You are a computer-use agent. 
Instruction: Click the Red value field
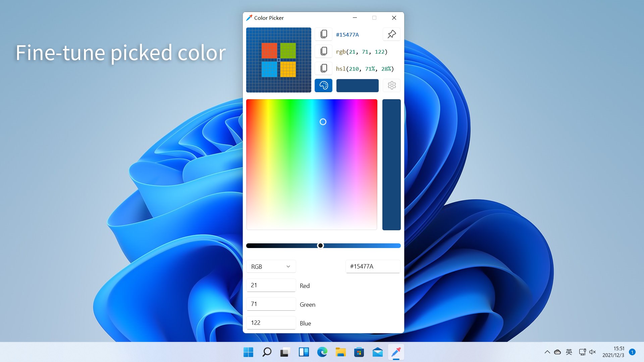pyautogui.click(x=271, y=285)
